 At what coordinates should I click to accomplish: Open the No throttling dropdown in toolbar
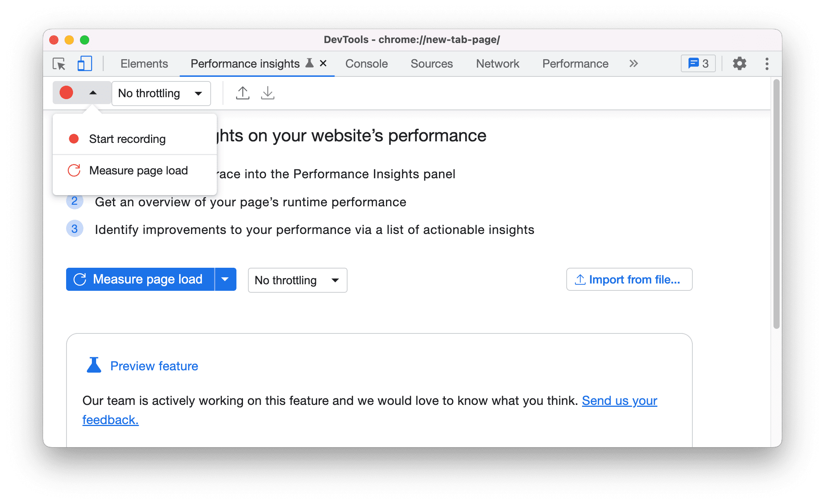click(160, 93)
